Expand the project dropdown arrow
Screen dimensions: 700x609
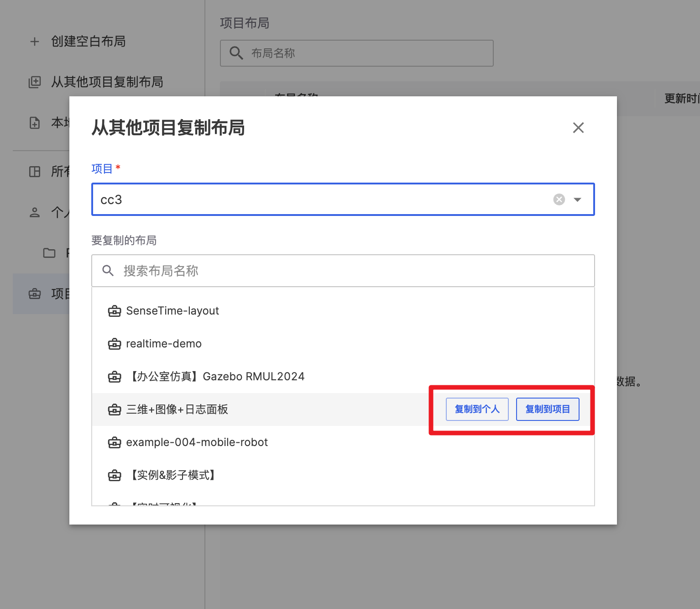[x=577, y=199]
